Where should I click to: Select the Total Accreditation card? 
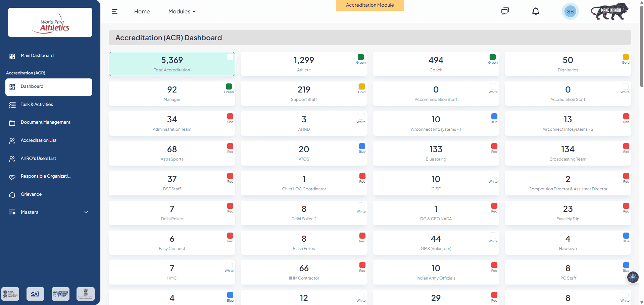(x=172, y=64)
